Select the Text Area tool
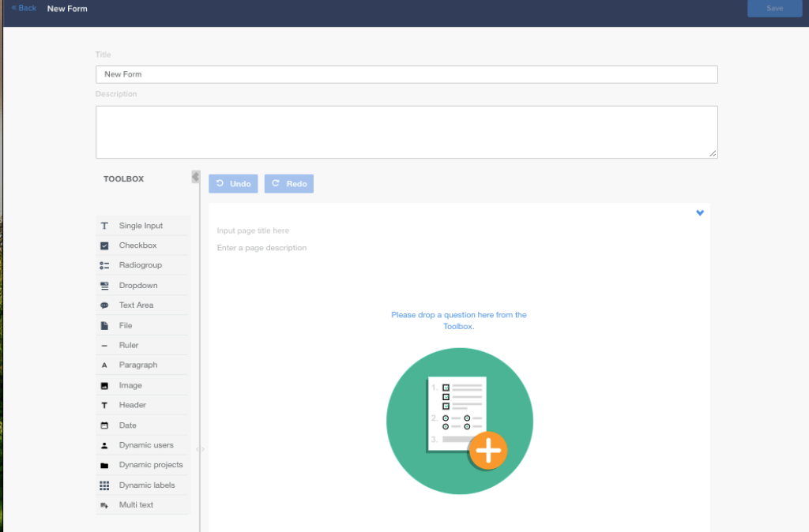 (x=143, y=305)
